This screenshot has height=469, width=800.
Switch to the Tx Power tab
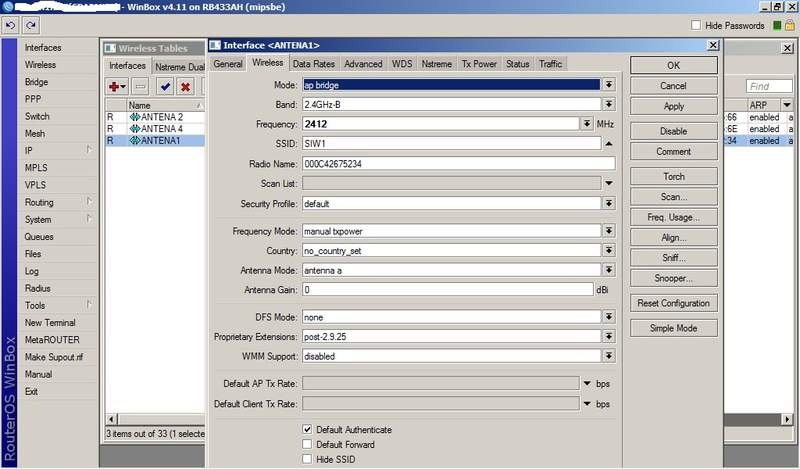point(479,64)
